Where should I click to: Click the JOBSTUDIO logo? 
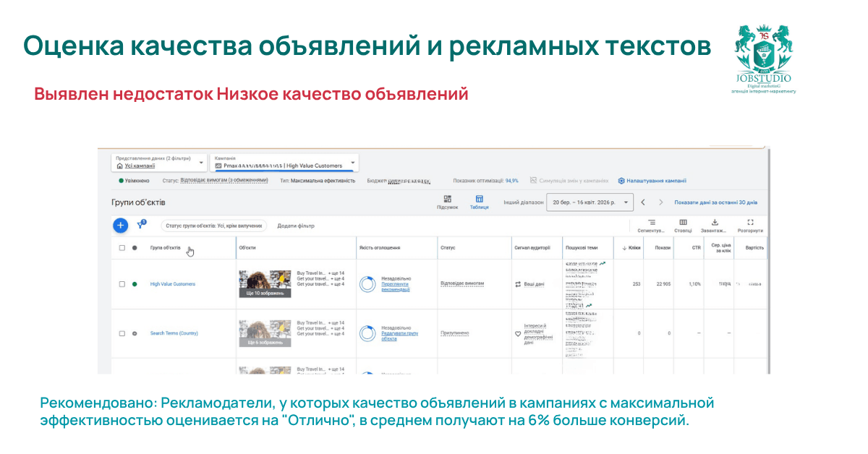pos(762,58)
